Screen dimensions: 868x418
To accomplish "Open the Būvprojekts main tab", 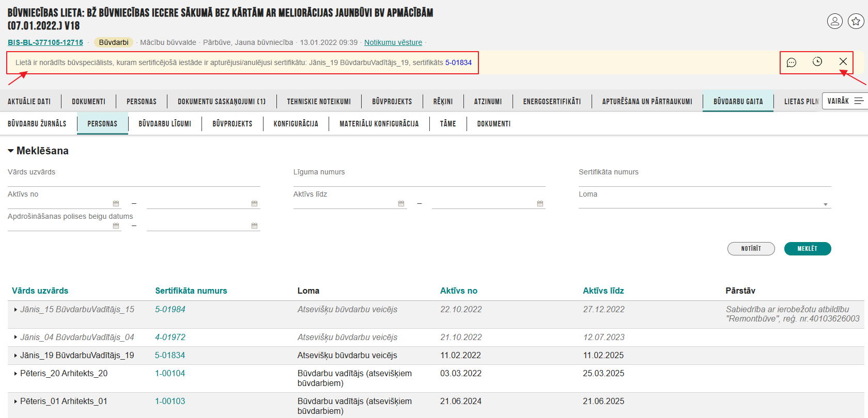I will (x=392, y=102).
